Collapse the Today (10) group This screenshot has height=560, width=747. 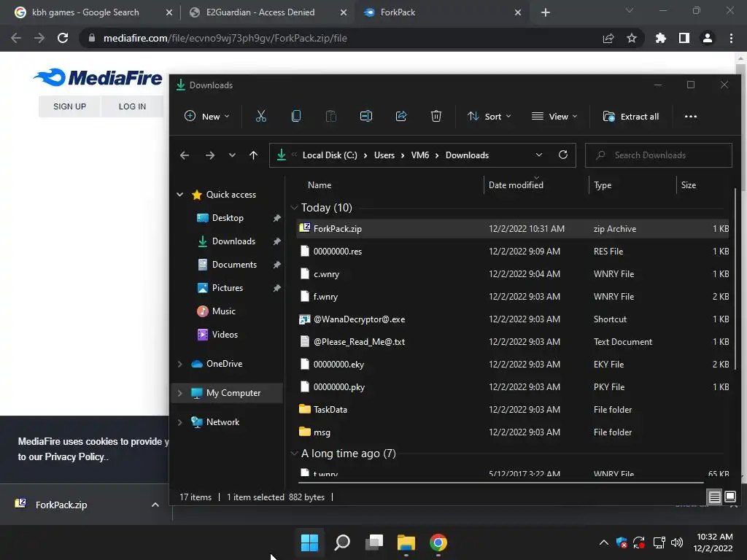(294, 208)
